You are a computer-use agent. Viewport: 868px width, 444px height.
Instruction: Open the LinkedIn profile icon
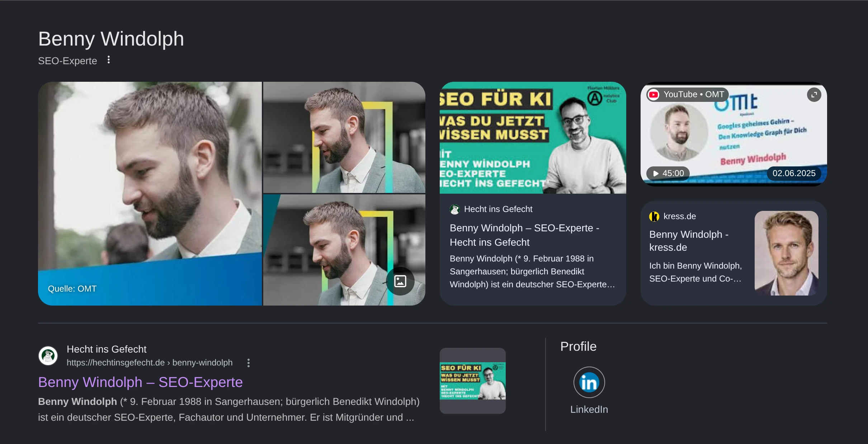pyautogui.click(x=589, y=382)
